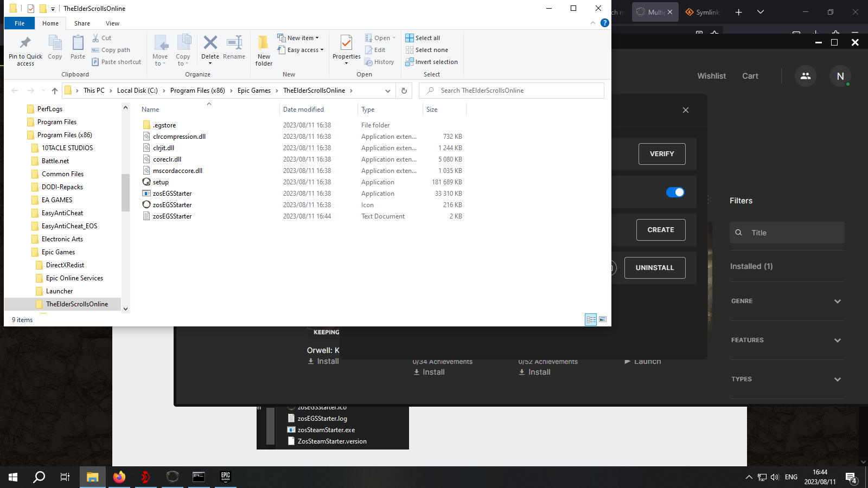Expand the FEATURES filter section
868x488 pixels.
point(787,340)
